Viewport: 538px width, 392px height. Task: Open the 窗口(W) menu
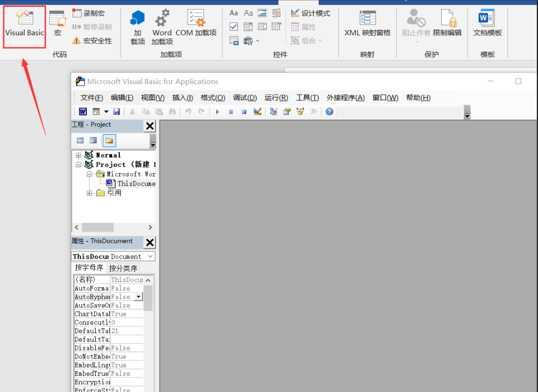[x=385, y=98]
